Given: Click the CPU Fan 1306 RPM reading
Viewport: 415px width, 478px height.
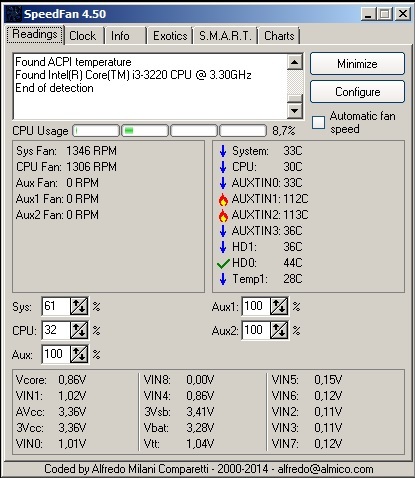Looking at the screenshot, I should 66,167.
